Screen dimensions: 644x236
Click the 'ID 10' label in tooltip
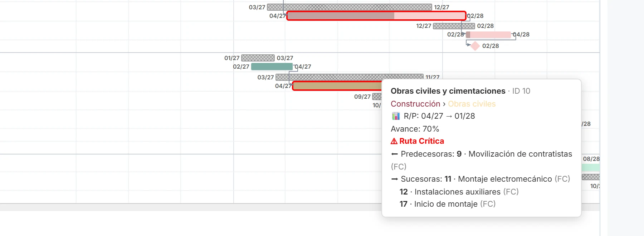pos(521,91)
